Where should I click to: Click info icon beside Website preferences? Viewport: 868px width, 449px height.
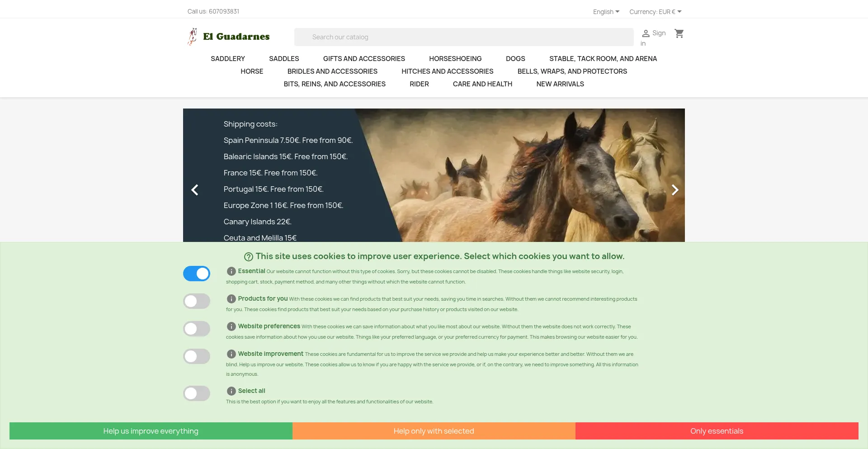(x=231, y=326)
